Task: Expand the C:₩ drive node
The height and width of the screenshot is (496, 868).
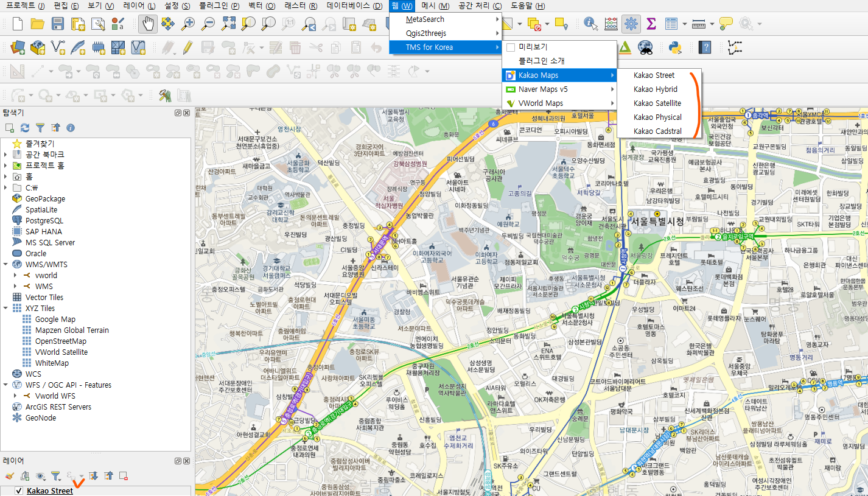Action: (x=5, y=187)
